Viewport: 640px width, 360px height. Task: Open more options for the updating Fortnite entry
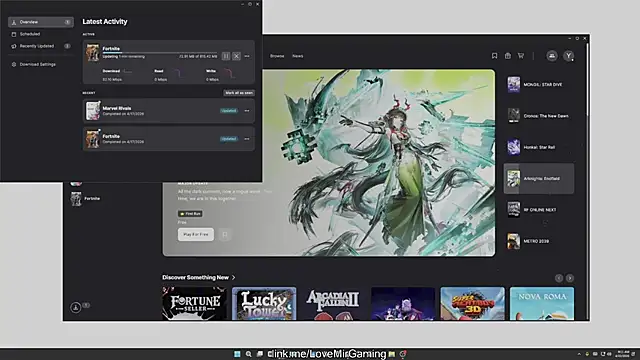(x=247, y=56)
